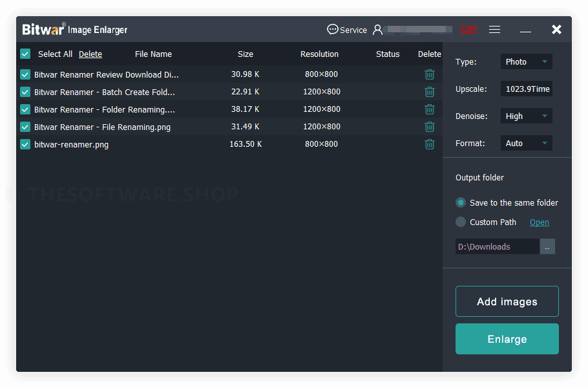The image size is (588, 388).
Task: Click the Enlarge button
Action: [x=507, y=339]
